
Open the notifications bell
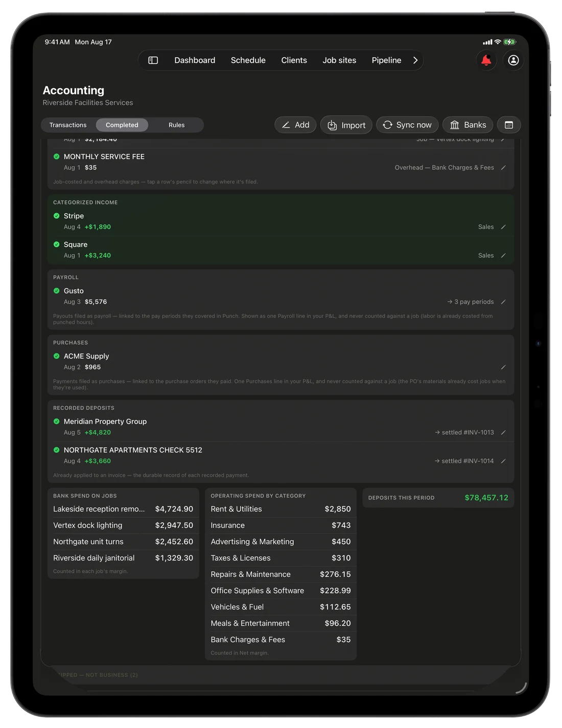click(x=486, y=60)
